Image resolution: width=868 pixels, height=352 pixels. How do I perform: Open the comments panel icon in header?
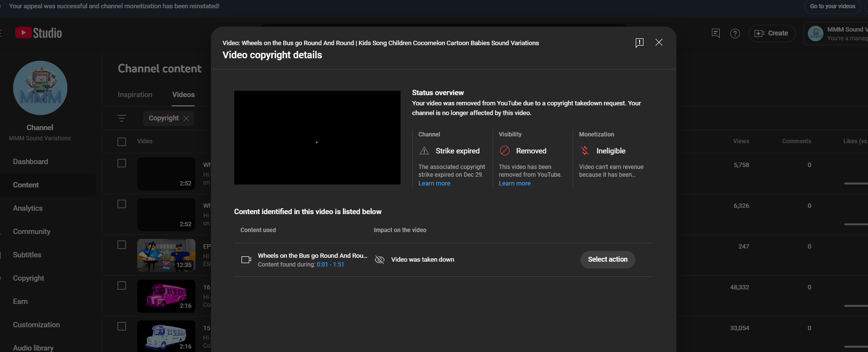tap(716, 33)
